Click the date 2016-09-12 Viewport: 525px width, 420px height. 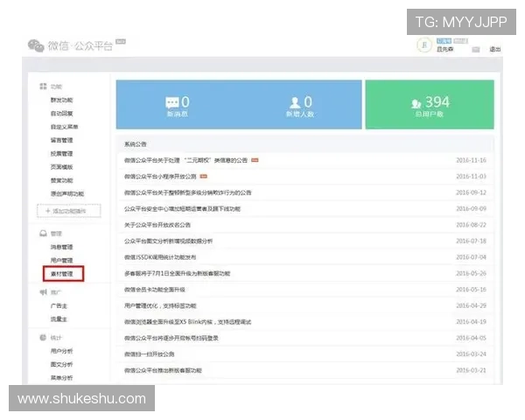coord(471,192)
